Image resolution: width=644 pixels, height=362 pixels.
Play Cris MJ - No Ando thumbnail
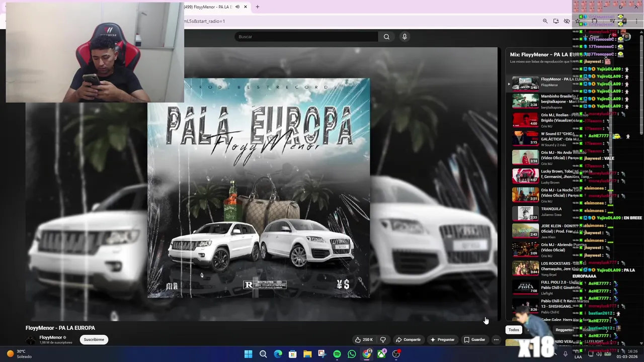coord(525,158)
